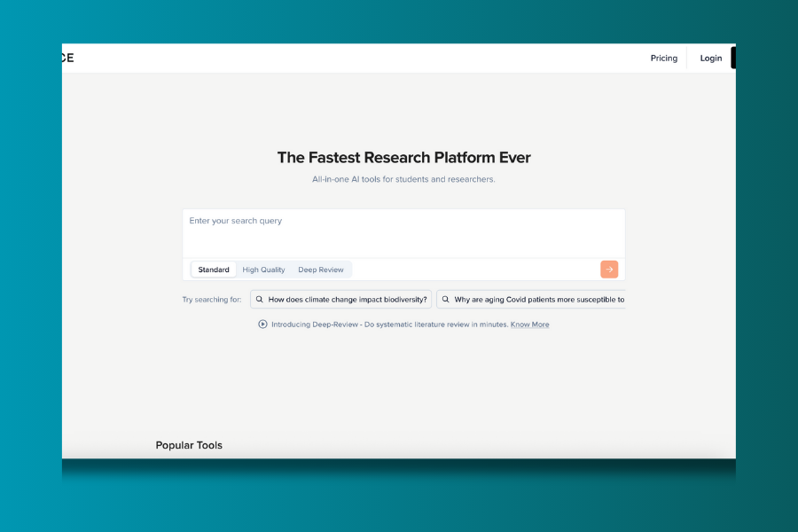Select the Standard search mode

[214, 270]
